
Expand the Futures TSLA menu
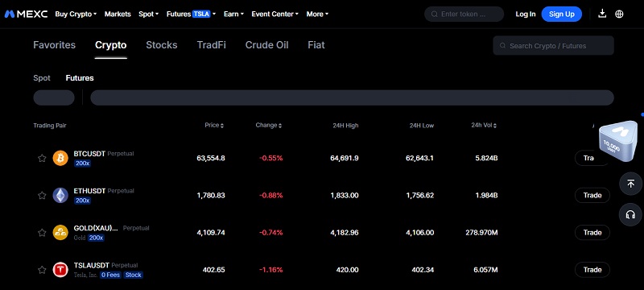tap(191, 14)
